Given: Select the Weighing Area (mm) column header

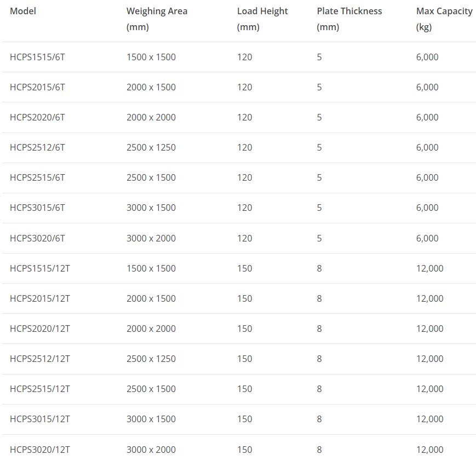Looking at the screenshot, I should [157, 19].
